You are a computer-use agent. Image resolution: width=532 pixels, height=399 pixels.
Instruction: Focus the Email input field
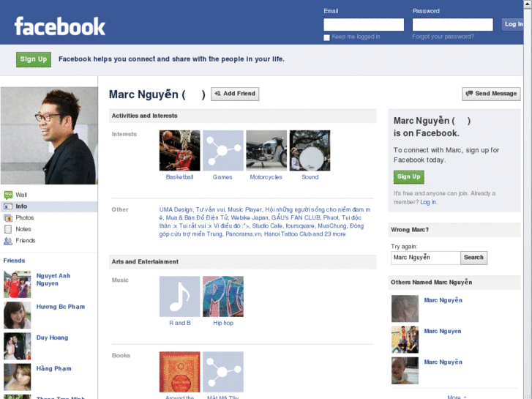[x=364, y=24]
